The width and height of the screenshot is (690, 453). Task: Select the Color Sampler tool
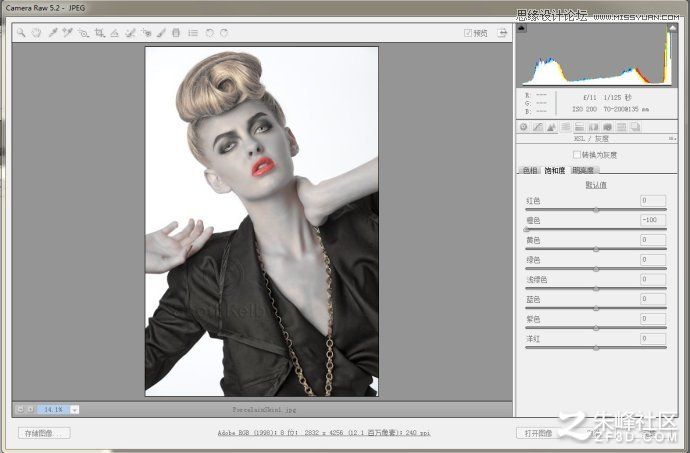tap(67, 33)
